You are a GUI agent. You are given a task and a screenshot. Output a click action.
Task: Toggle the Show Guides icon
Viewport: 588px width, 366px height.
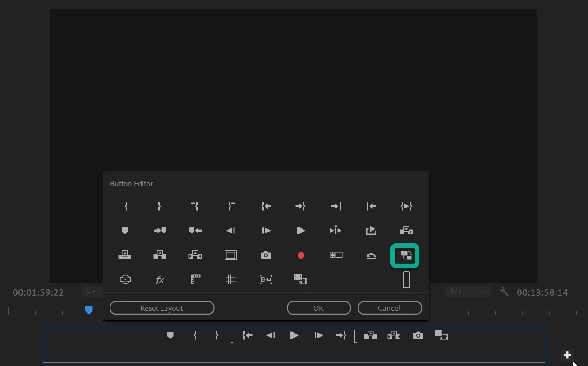(x=230, y=280)
